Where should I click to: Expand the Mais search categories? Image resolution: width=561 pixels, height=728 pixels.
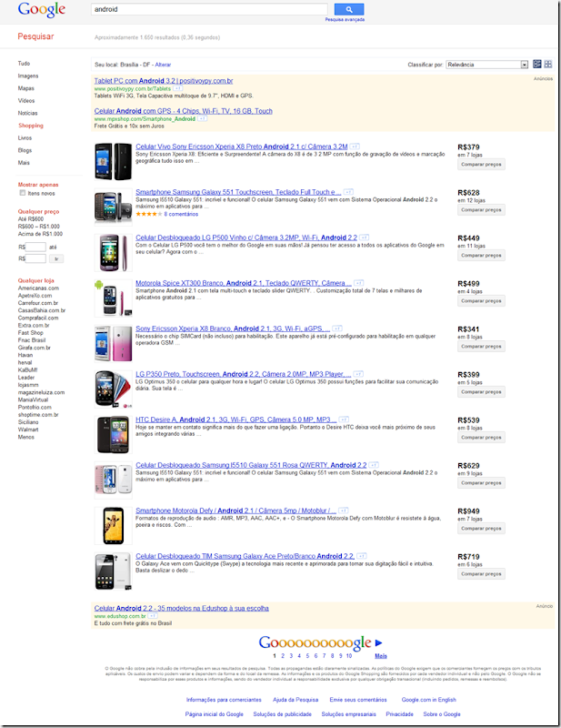24,163
